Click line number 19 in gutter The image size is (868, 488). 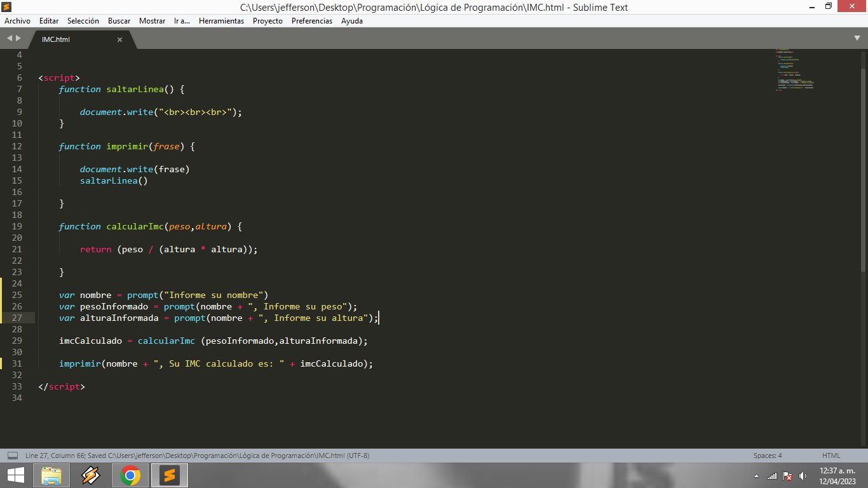point(17,226)
